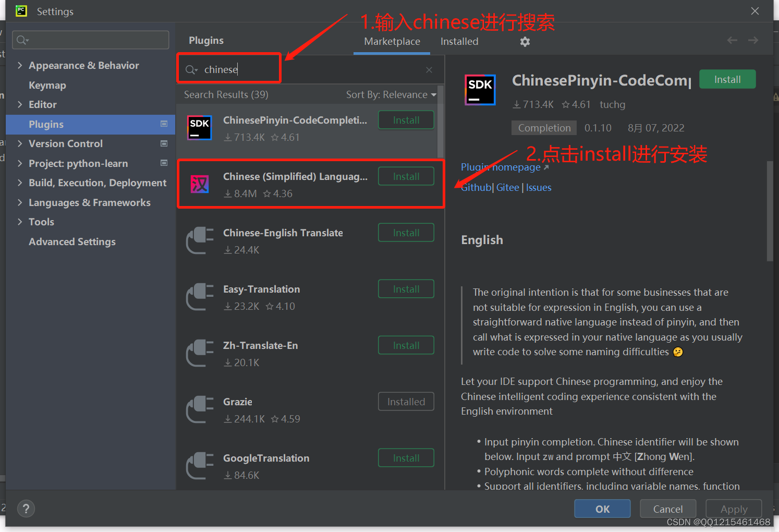Click the version number 0.1.10
Screen dimensions: 779x532
point(598,128)
